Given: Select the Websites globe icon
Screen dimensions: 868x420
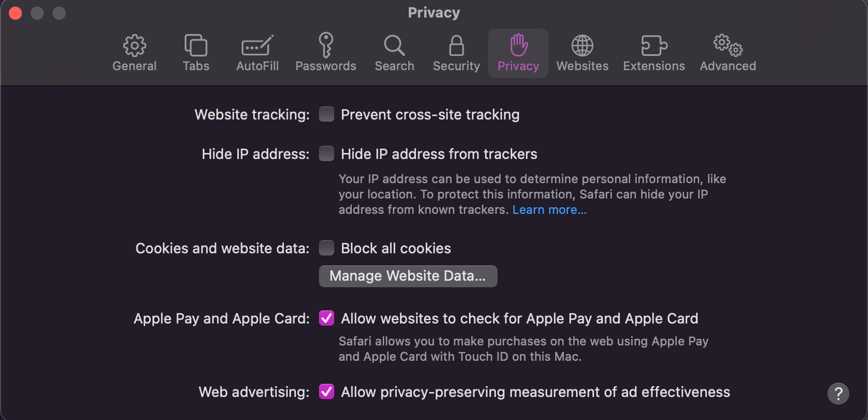Looking at the screenshot, I should coord(583,52).
